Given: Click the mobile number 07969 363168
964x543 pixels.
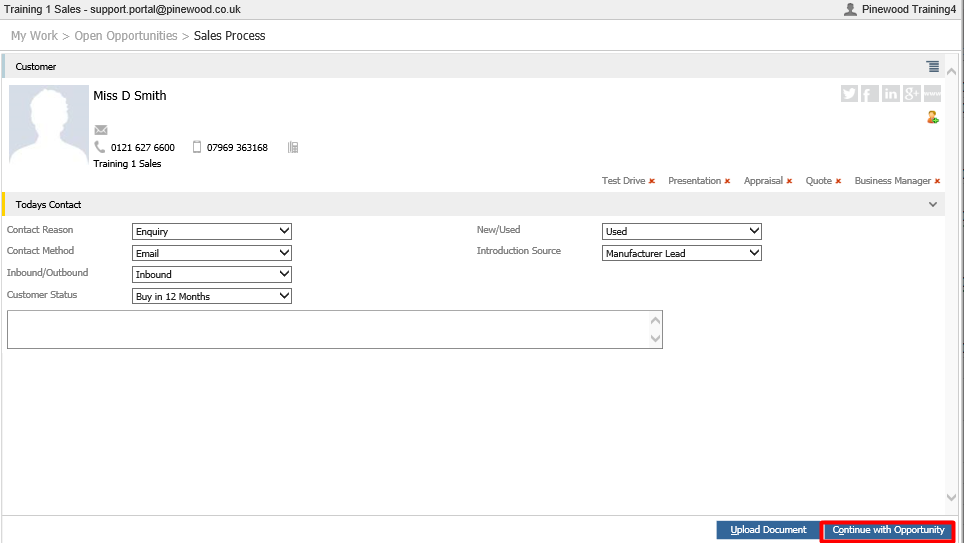Looking at the screenshot, I should (237, 148).
